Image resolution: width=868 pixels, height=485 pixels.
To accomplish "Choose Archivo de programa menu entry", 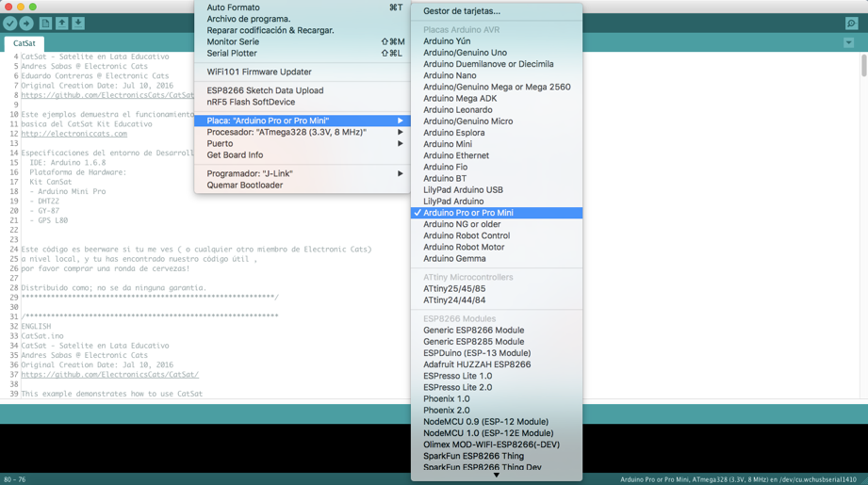I will [x=303, y=19].
